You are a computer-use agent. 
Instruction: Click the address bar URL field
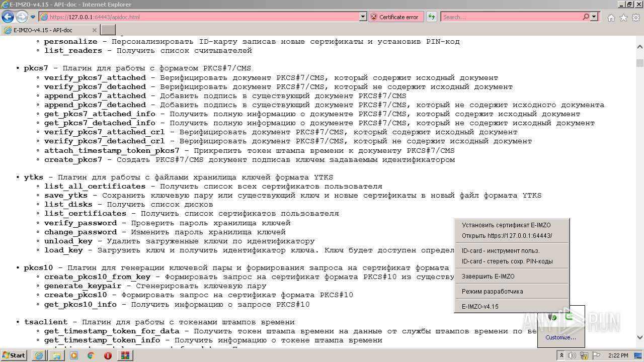point(199,17)
